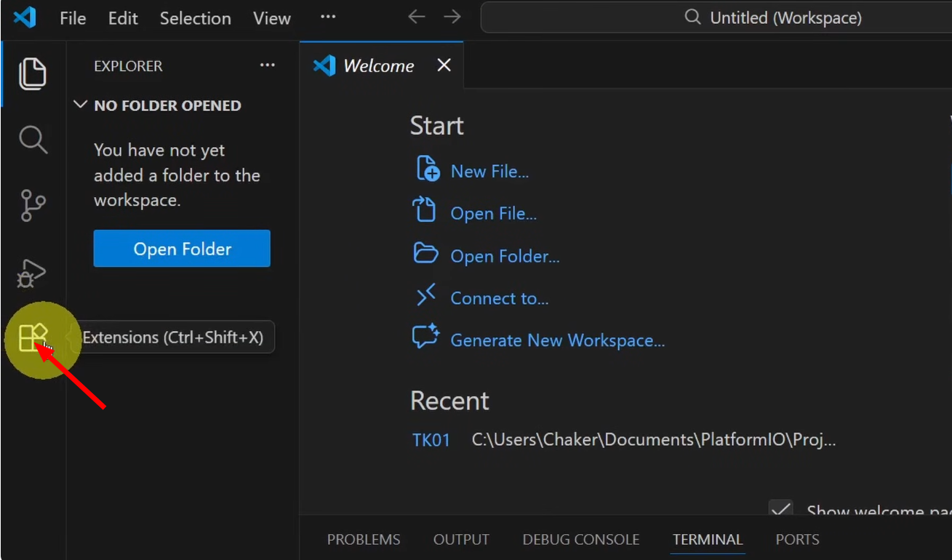Click the Explorer panel title
This screenshot has height=560, width=952.
pos(128,65)
